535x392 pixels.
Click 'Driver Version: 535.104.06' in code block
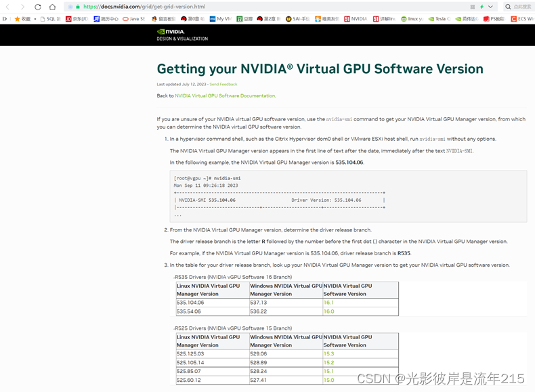[326, 200]
